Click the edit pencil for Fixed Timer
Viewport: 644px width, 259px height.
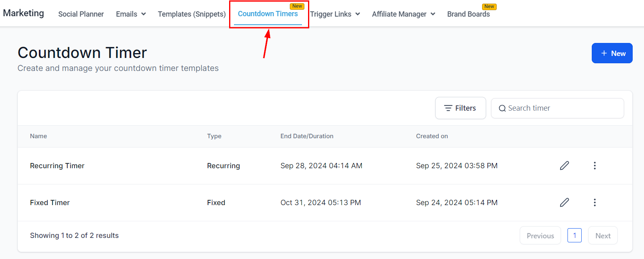pyautogui.click(x=564, y=202)
